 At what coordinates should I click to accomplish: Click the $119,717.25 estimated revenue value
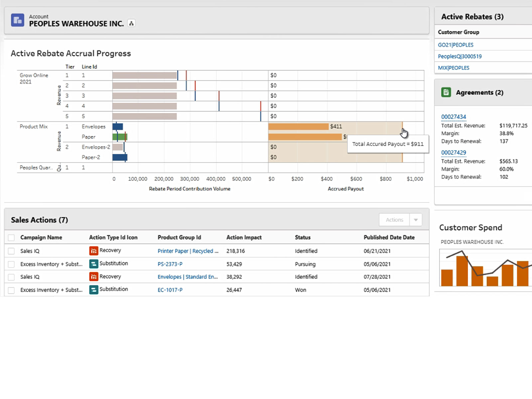pos(513,126)
